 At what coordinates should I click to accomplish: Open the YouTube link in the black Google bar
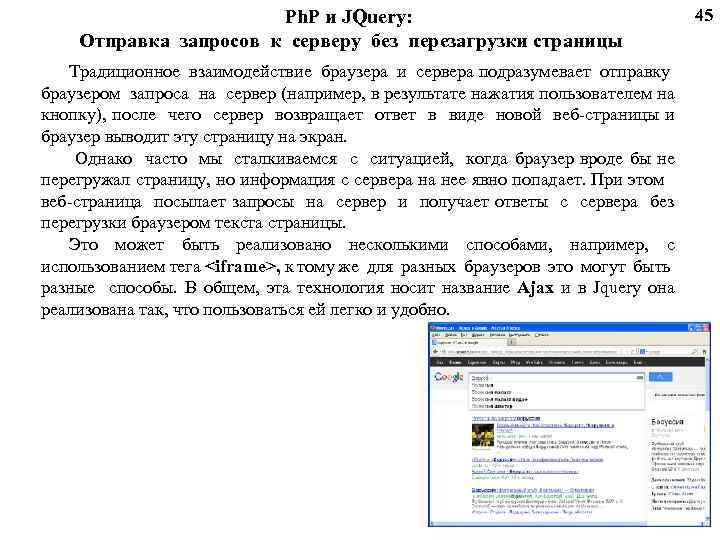click(x=534, y=363)
